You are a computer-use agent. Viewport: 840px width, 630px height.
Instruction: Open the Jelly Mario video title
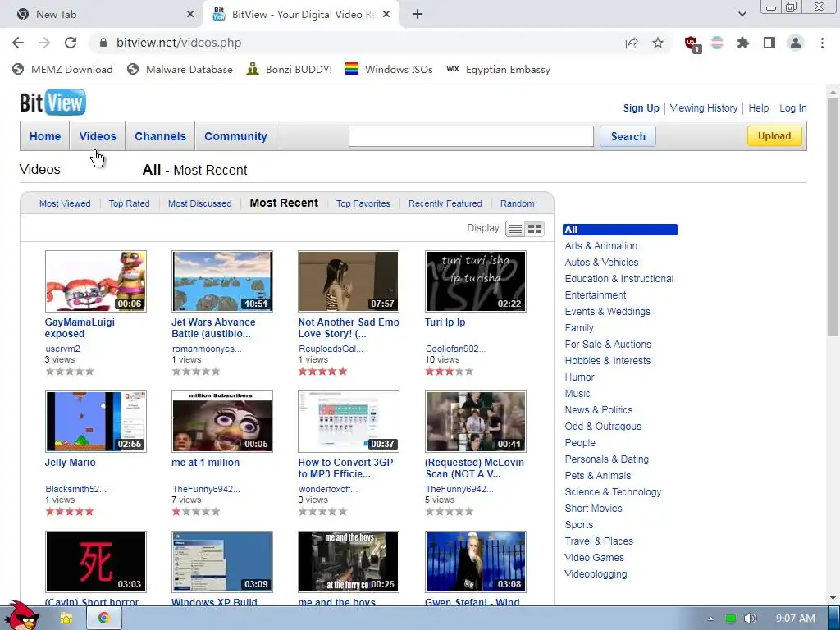pos(71,463)
